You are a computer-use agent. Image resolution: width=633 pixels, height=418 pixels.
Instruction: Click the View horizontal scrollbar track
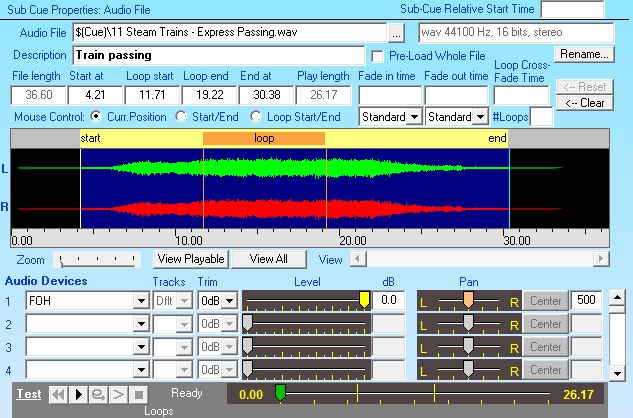(480, 258)
